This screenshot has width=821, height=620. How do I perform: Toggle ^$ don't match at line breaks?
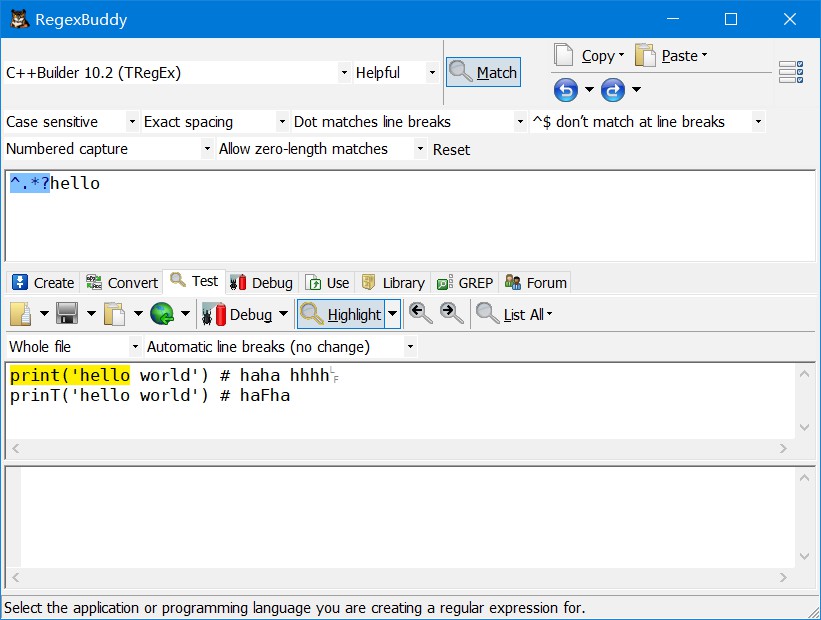tap(648, 122)
